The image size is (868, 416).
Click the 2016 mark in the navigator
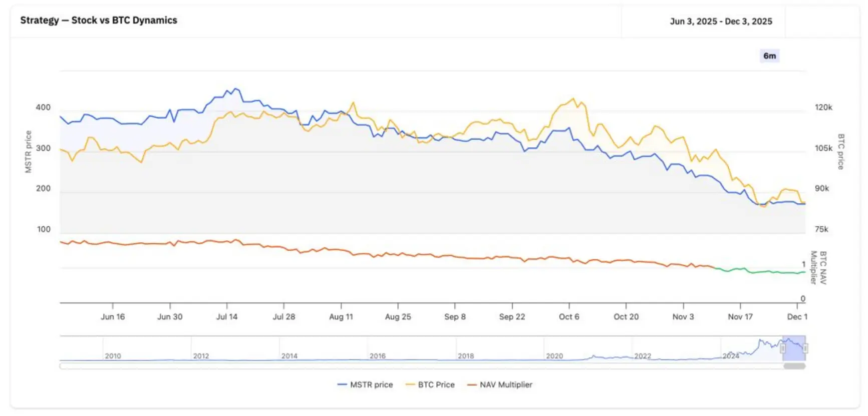click(378, 356)
